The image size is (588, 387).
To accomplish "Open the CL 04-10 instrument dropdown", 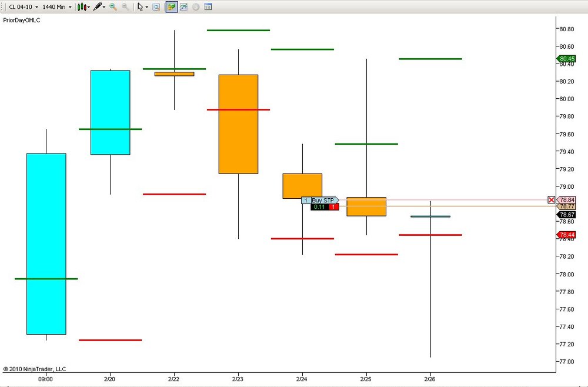I will click(x=24, y=6).
